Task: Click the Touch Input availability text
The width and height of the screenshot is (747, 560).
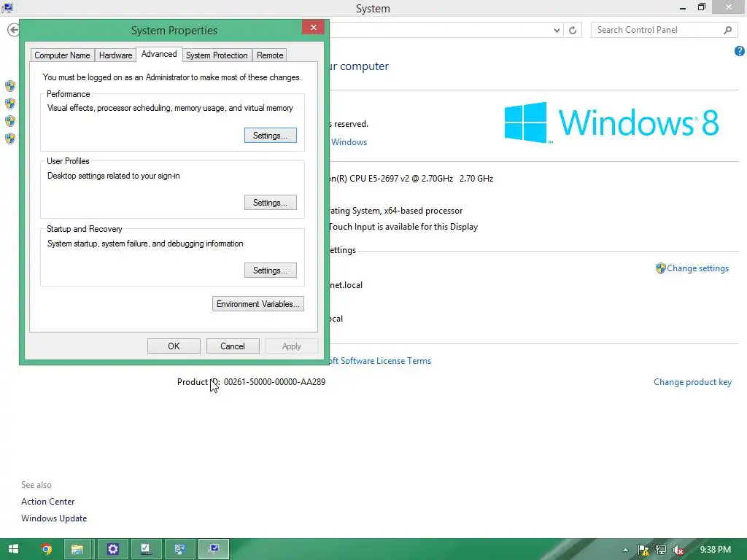Action: 403,227
